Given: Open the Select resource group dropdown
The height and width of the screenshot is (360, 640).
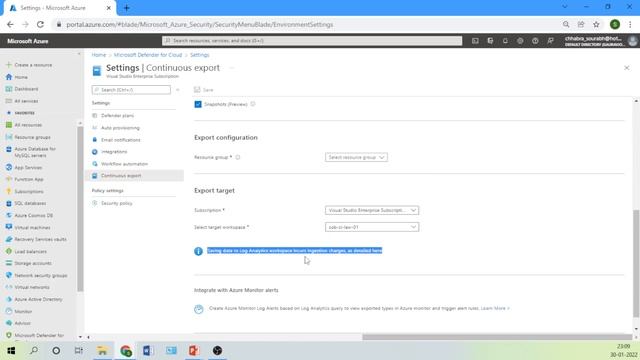Looking at the screenshot, I should (x=356, y=157).
